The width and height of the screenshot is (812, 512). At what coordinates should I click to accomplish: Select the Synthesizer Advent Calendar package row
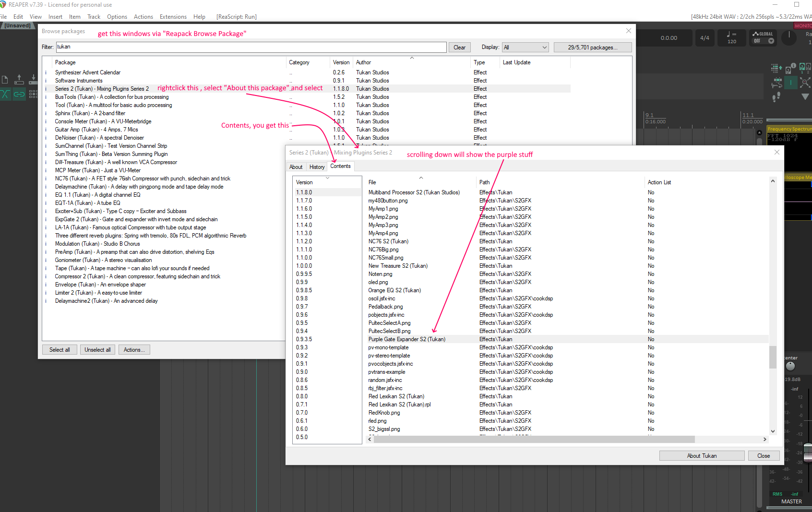tap(307, 72)
